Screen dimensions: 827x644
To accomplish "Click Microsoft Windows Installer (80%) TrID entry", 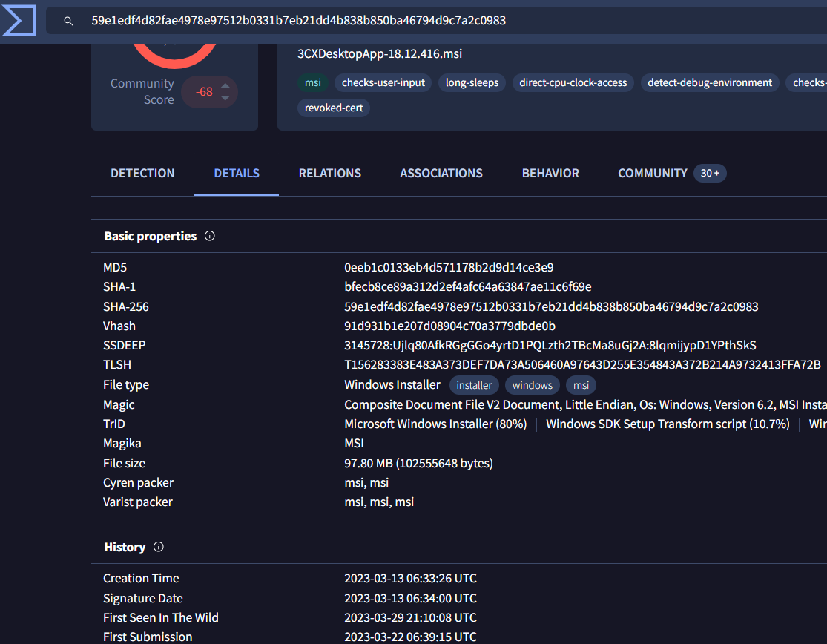I will 435,424.
